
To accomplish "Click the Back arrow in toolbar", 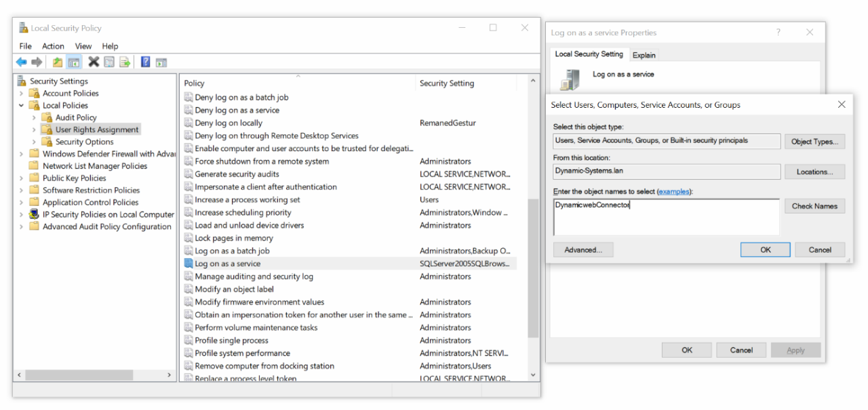I will (x=21, y=62).
